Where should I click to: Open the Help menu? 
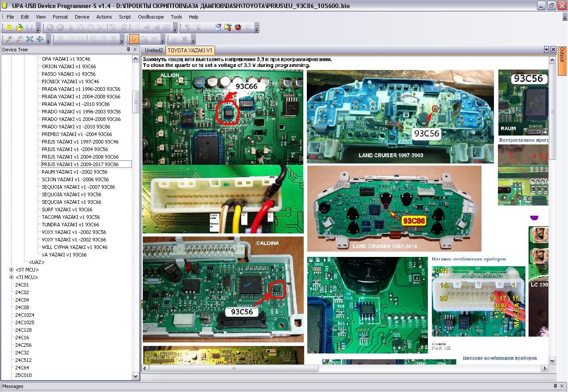194,17
